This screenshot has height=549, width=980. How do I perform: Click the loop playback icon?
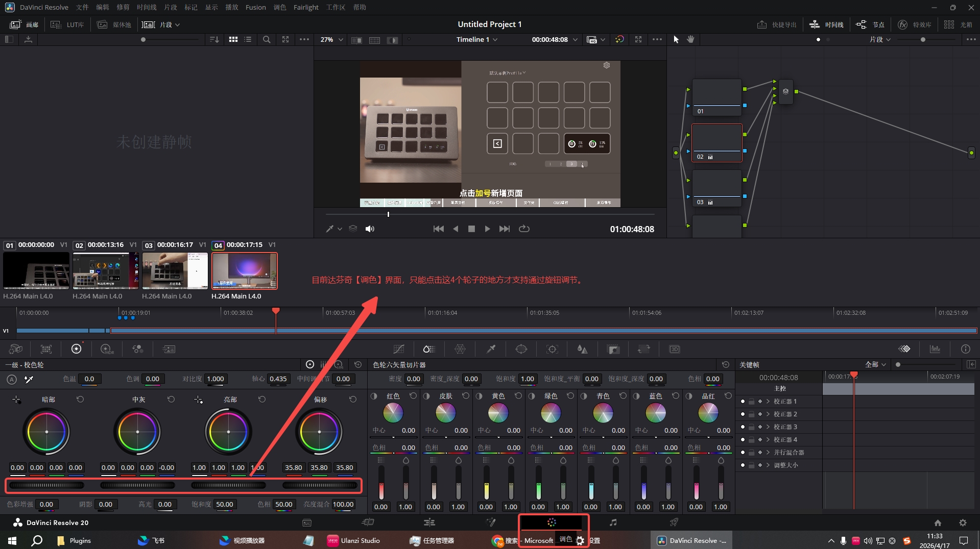(524, 229)
